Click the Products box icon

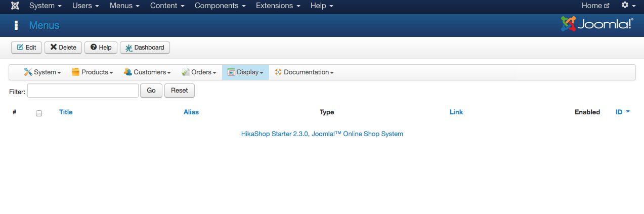(x=75, y=72)
